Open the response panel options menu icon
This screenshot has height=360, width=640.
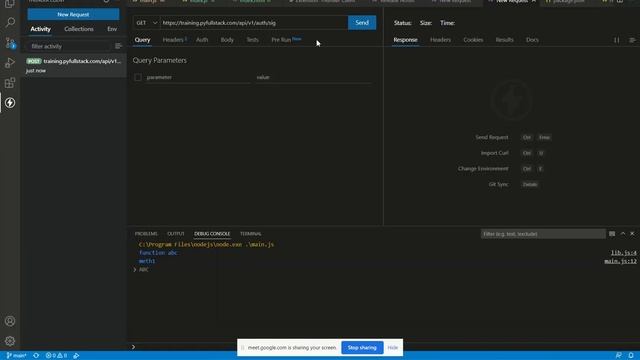coord(632,40)
